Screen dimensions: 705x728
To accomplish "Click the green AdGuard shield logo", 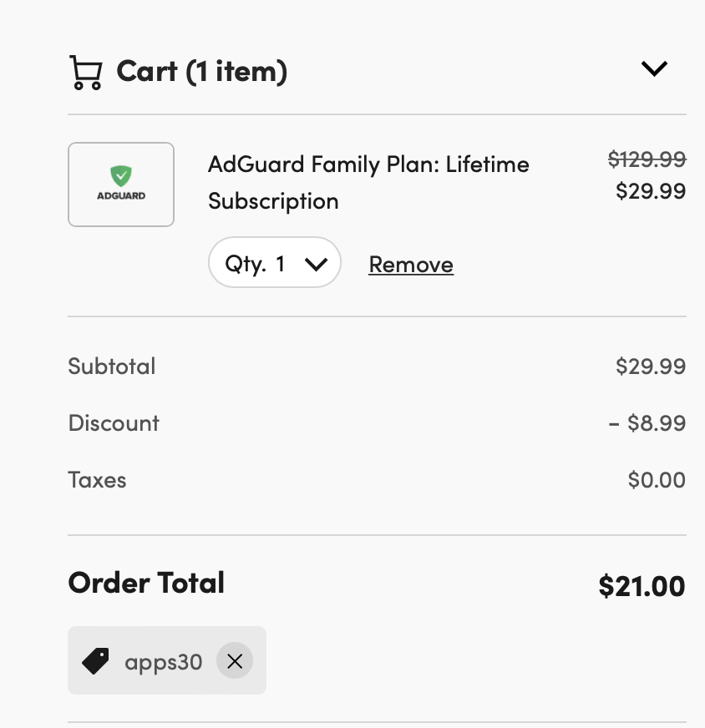I will (121, 176).
